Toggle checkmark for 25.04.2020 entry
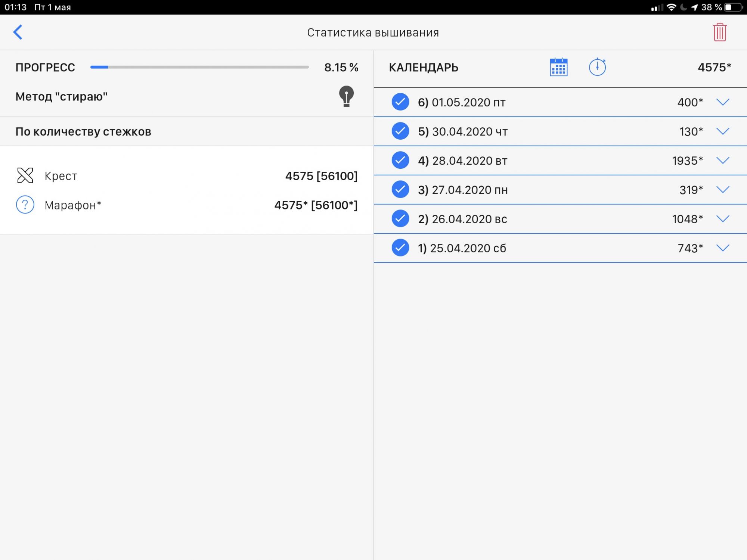 pyautogui.click(x=400, y=248)
